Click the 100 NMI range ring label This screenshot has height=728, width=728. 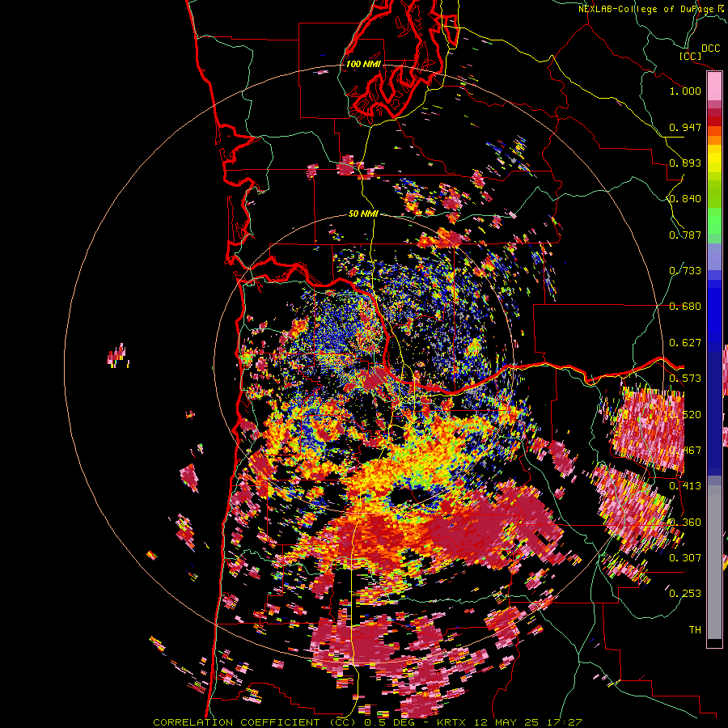point(363,64)
